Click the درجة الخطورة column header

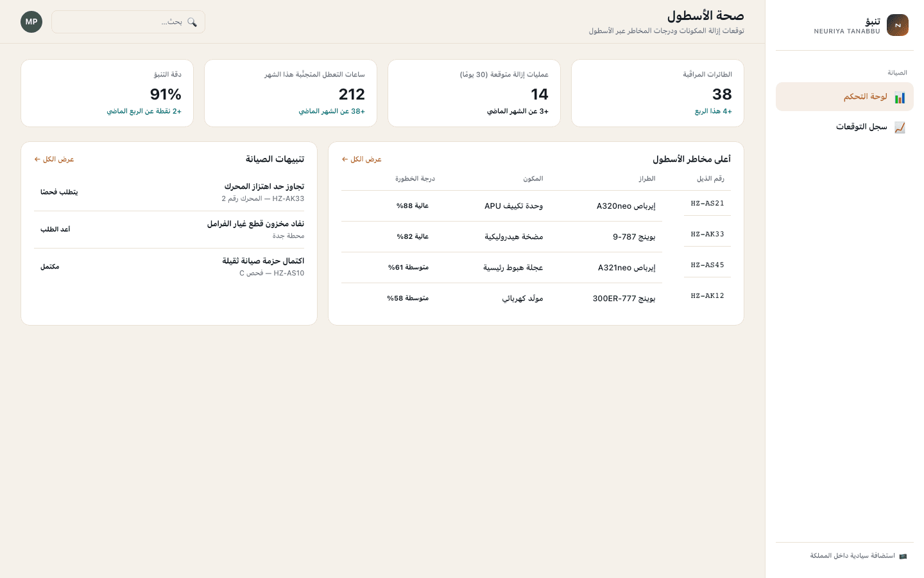point(415,179)
